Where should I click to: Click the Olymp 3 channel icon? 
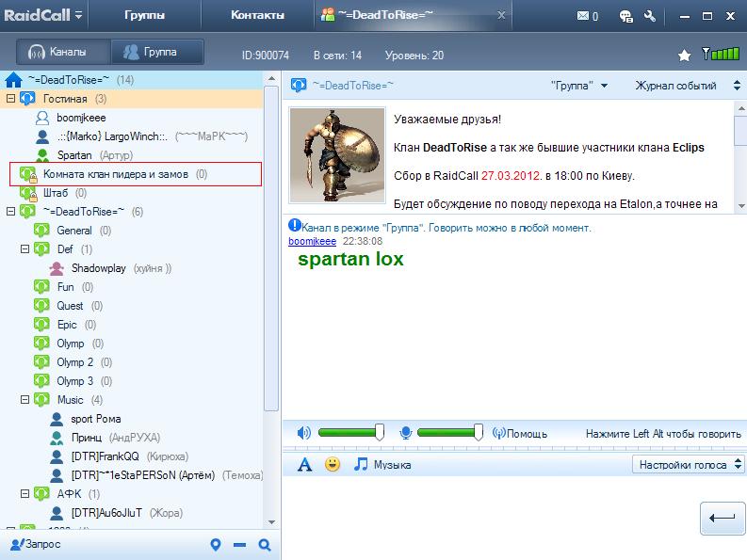click(41, 381)
